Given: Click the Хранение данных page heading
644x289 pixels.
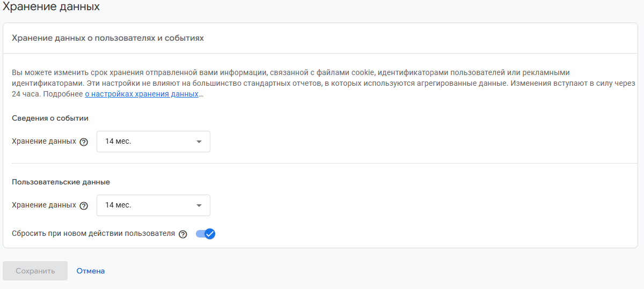Looking at the screenshot, I should [51, 6].
